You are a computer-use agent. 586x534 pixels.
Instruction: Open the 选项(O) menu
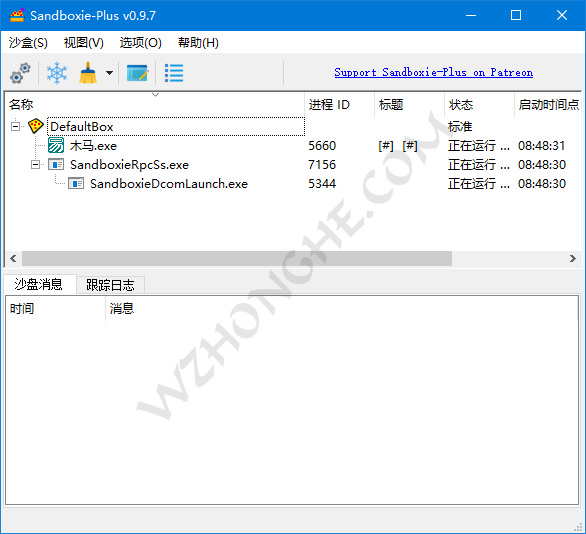pos(141,43)
